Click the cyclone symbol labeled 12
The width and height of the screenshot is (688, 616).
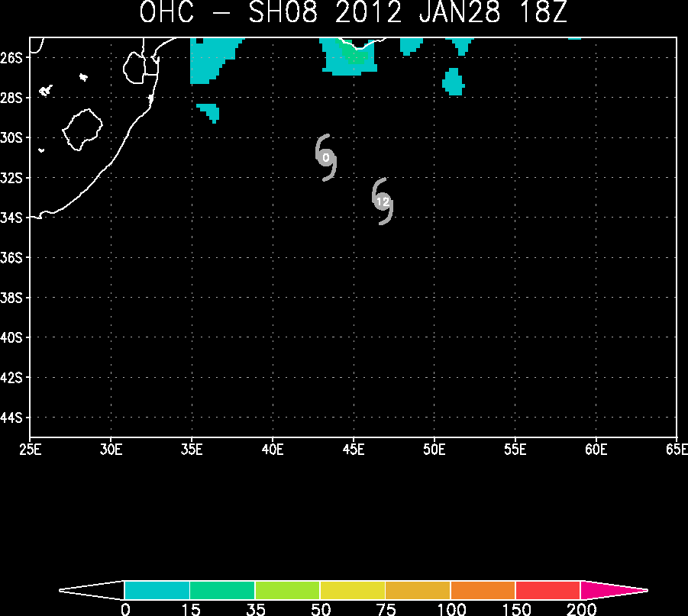[382, 202]
